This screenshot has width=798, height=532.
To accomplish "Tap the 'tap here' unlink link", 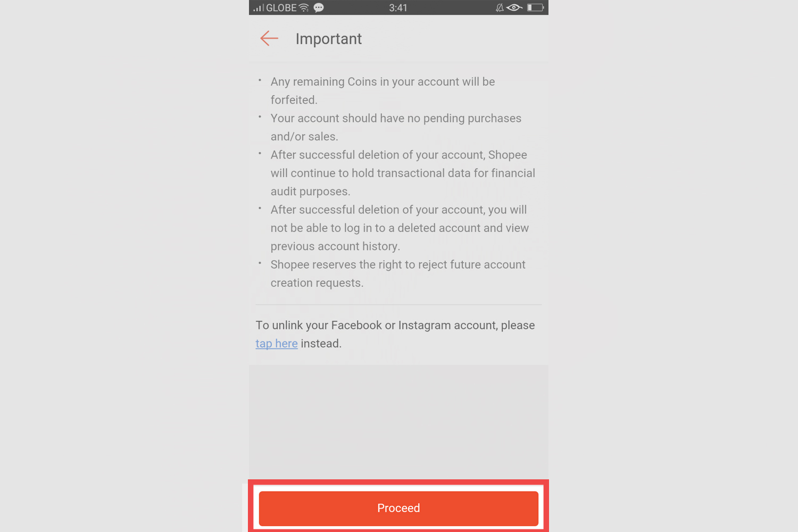I will click(x=276, y=343).
